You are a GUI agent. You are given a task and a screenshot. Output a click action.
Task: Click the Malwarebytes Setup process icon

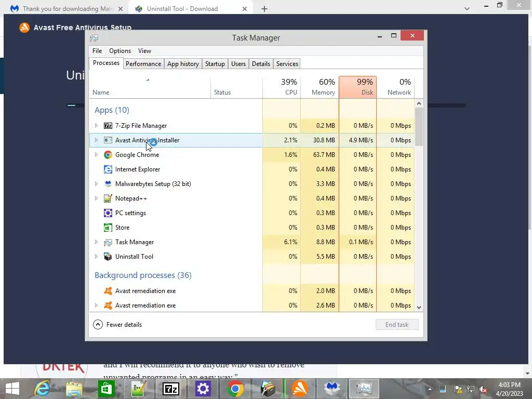coord(108,184)
